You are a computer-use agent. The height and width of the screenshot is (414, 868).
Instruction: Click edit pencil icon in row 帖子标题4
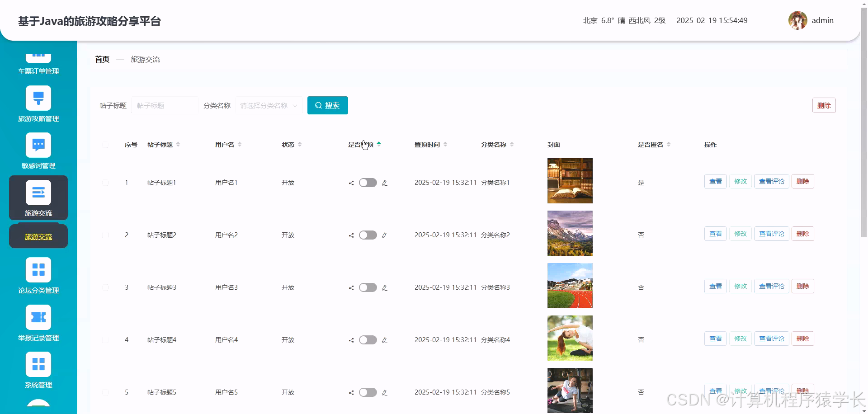(385, 340)
